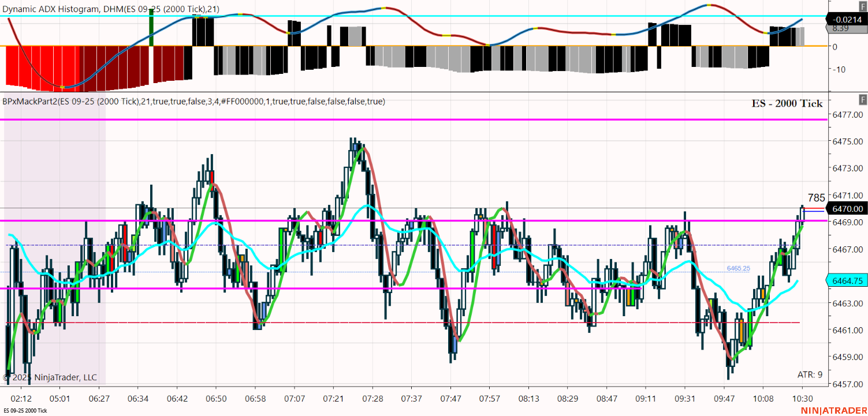Click the black 6470.00 current price marker
The image size is (868, 416).
point(847,209)
